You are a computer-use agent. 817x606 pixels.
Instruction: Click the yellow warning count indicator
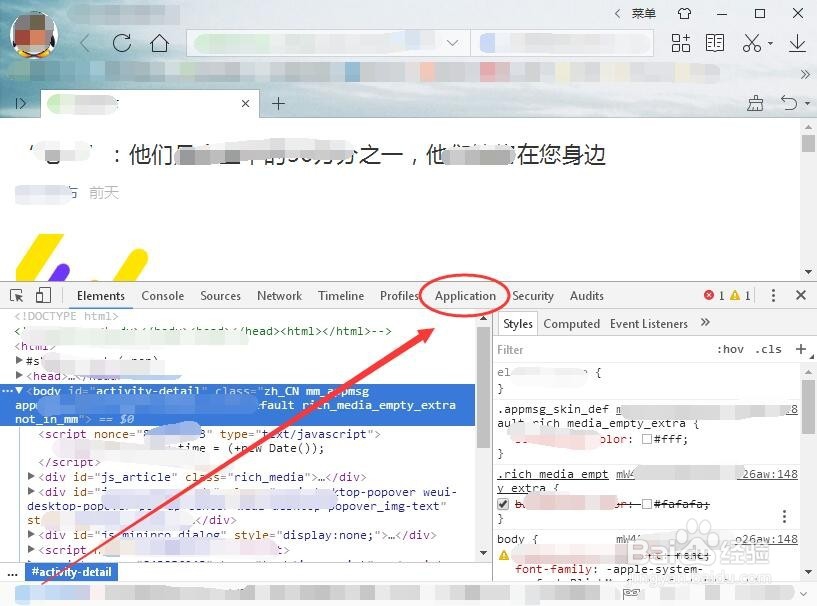(740, 295)
